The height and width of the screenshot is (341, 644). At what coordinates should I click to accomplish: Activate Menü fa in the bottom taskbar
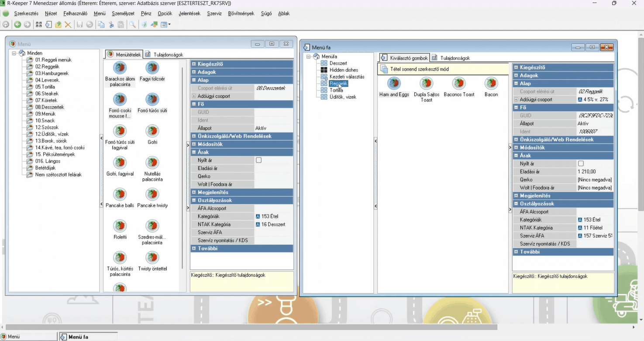pos(89,337)
